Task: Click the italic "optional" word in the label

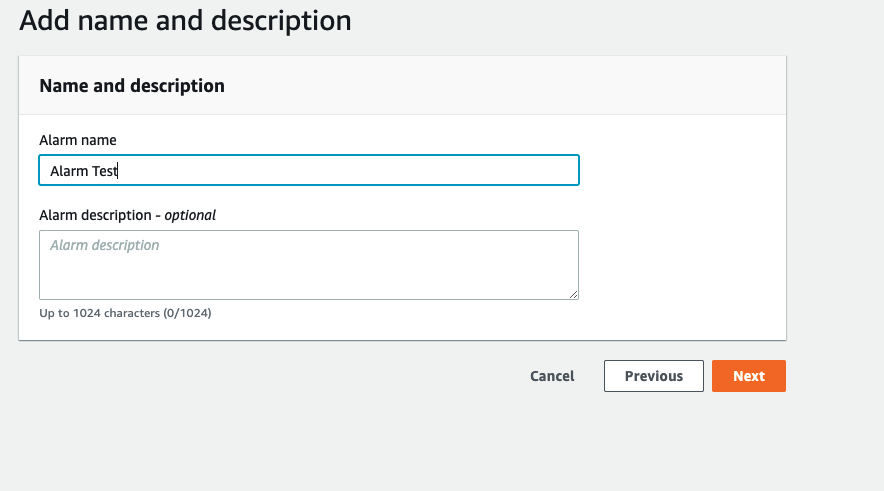Action: click(x=190, y=214)
